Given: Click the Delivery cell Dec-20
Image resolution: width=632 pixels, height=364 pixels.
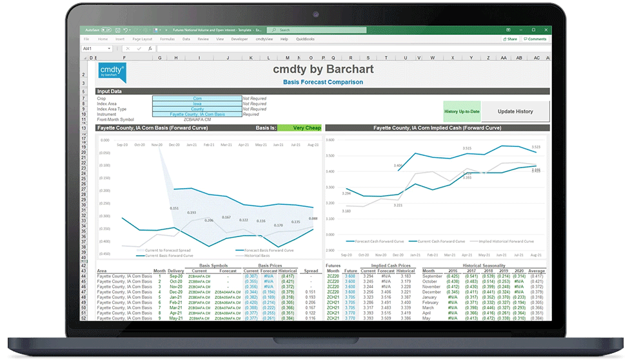Looking at the screenshot, I should click(x=176, y=292).
